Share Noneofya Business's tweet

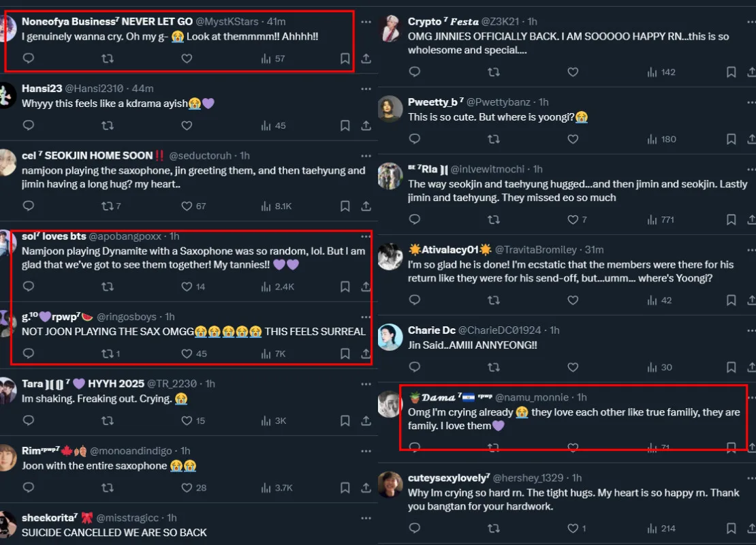coord(366,59)
